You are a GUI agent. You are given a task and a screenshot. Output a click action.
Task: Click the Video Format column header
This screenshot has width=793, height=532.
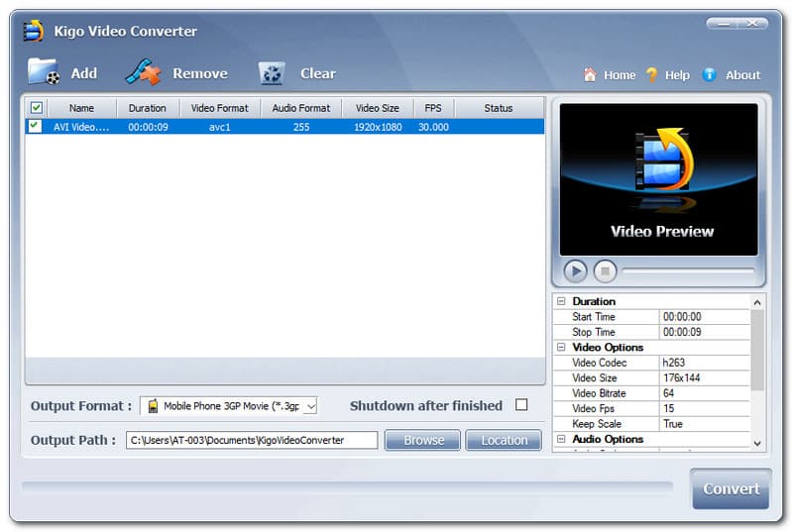click(x=220, y=108)
